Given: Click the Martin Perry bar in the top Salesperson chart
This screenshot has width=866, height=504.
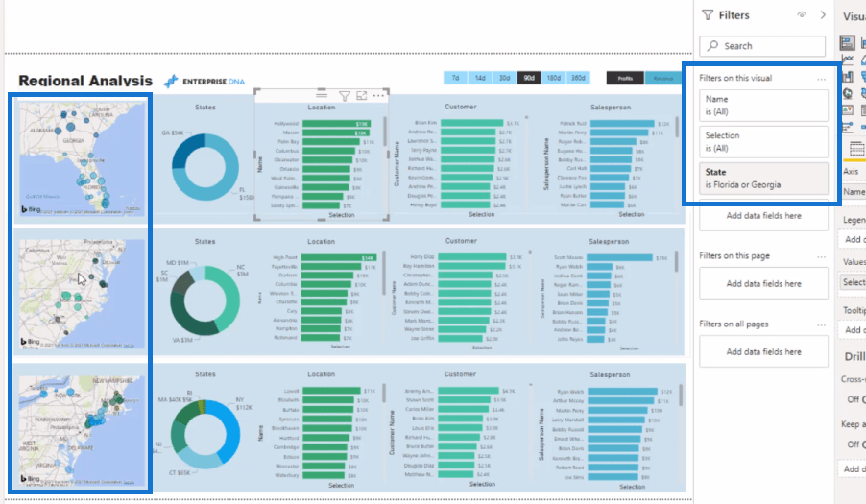Looking at the screenshot, I should (619, 132).
